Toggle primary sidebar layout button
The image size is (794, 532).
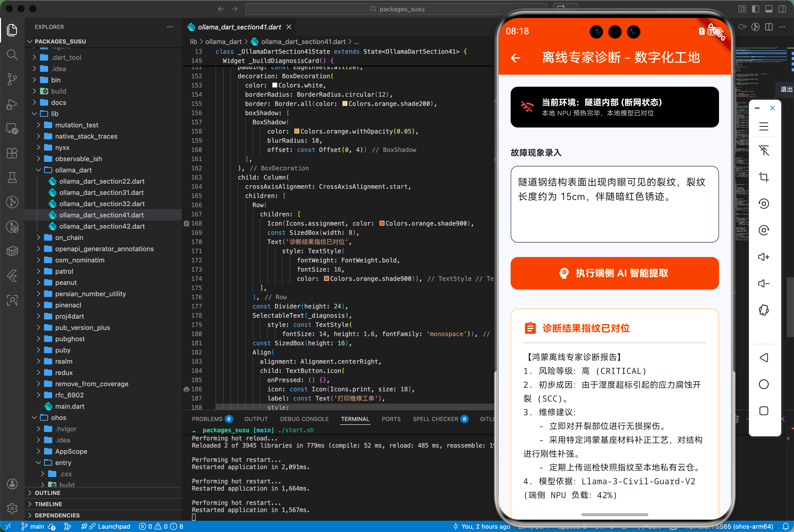756,9
